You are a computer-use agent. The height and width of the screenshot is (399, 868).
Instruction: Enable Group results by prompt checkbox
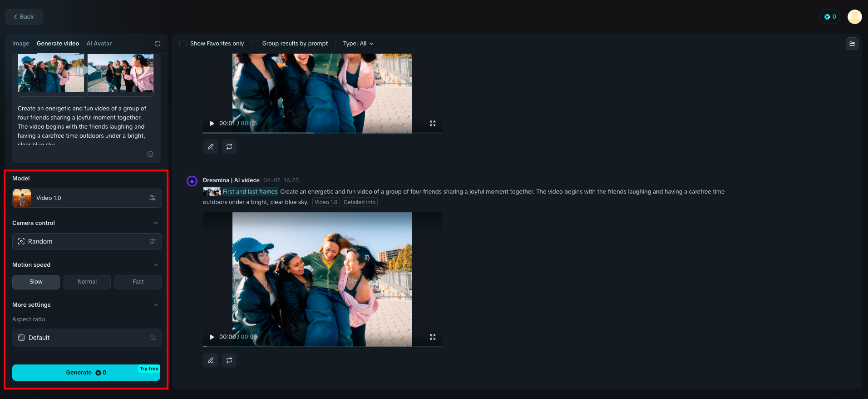255,44
